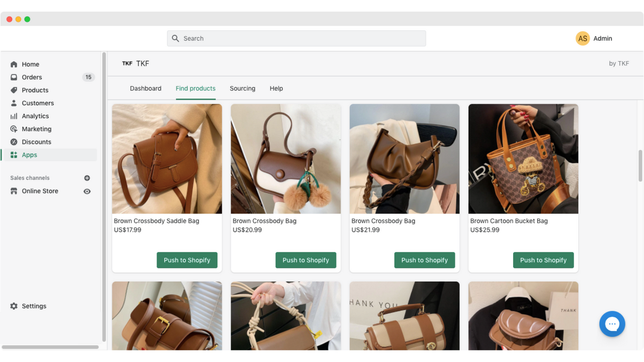
Task: Click the Apps grid icon
Action: (14, 155)
